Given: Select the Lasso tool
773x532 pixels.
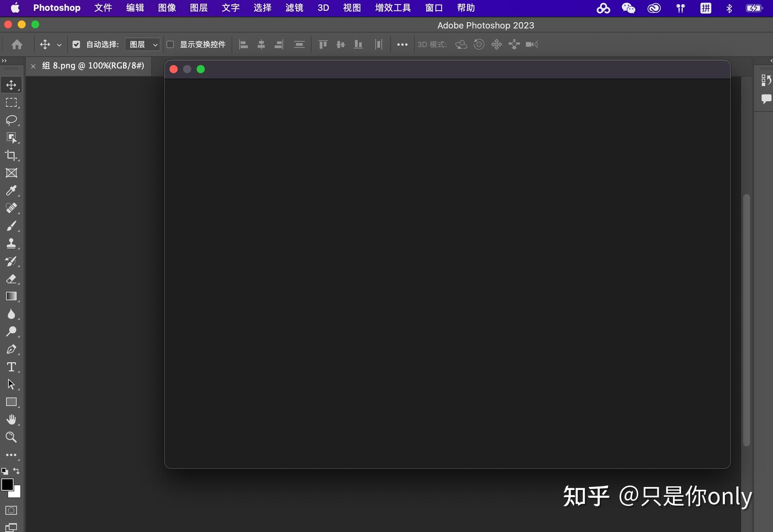Looking at the screenshot, I should click(x=11, y=120).
